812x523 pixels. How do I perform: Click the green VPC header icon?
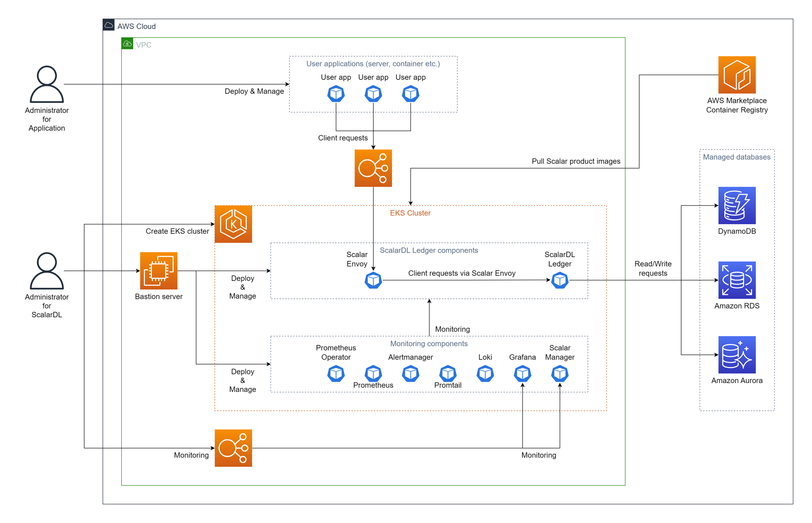click(127, 43)
